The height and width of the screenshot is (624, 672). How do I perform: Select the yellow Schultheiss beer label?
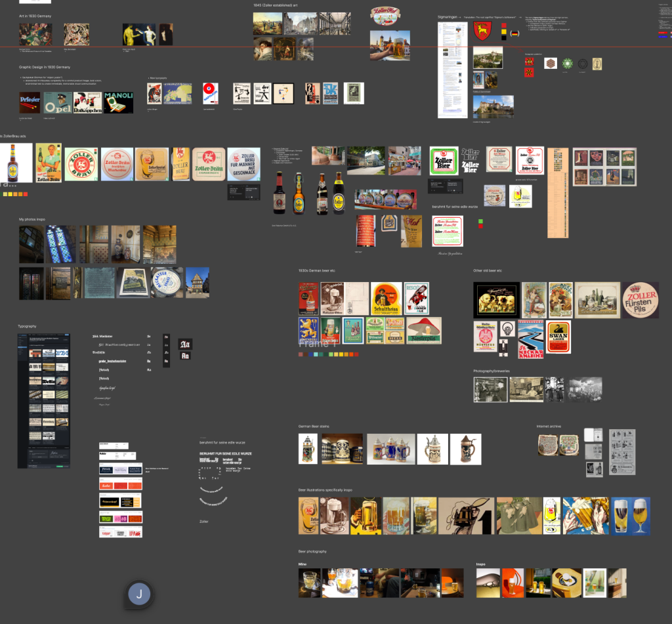pyautogui.click(x=386, y=298)
